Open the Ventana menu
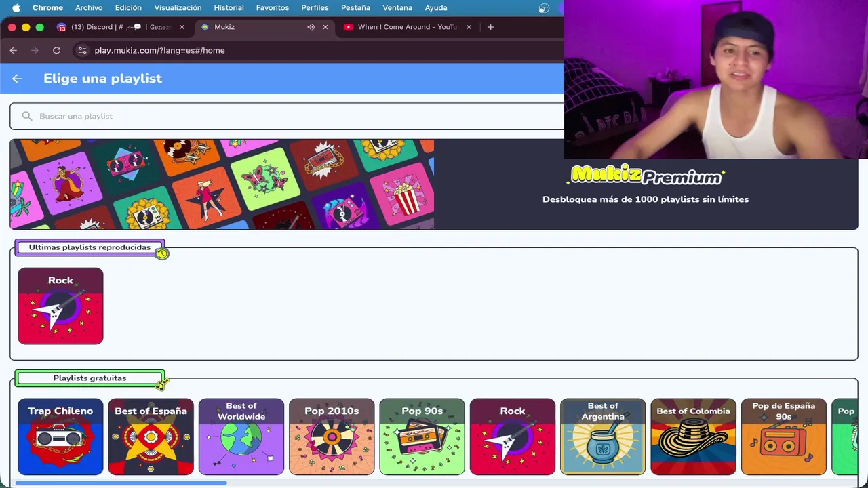Image resolution: width=868 pixels, height=488 pixels. click(x=397, y=8)
